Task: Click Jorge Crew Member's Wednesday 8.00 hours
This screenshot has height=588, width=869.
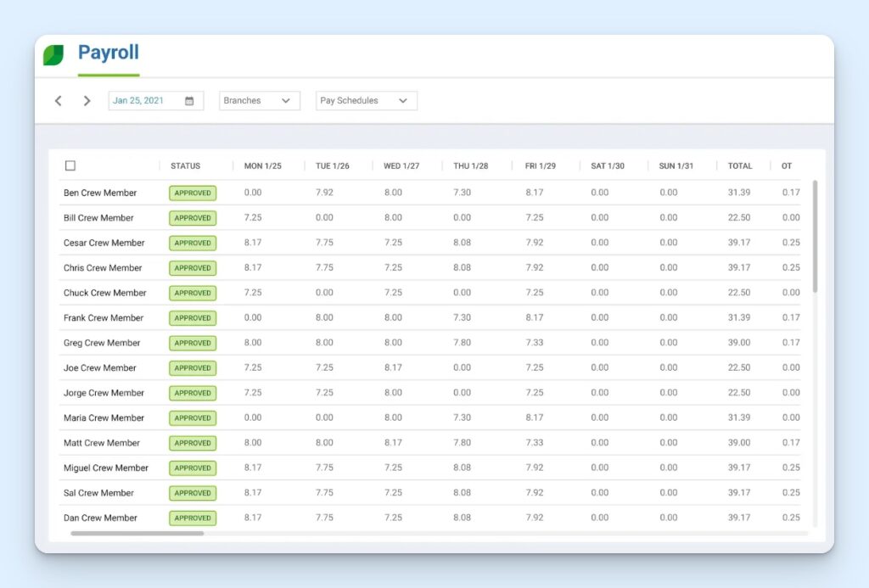Action: [393, 392]
